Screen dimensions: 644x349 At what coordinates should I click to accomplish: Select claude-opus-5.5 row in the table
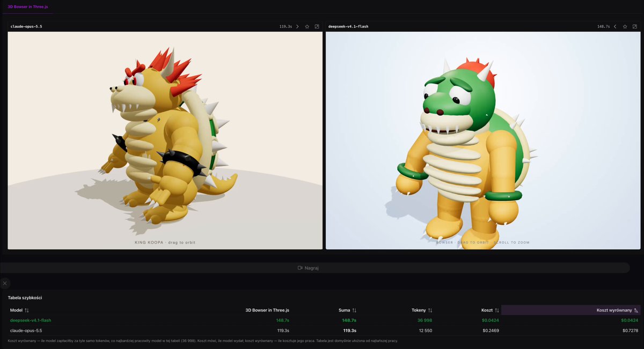[324, 330]
